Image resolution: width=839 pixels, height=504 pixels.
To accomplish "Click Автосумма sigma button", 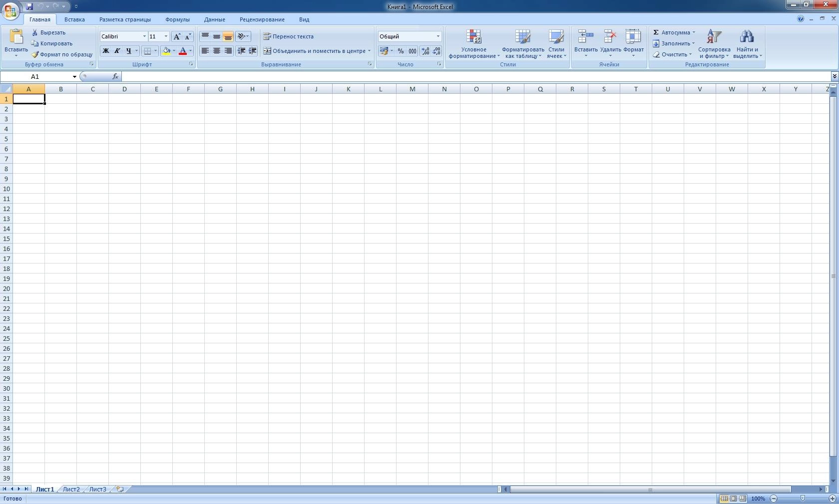I will pos(671,32).
